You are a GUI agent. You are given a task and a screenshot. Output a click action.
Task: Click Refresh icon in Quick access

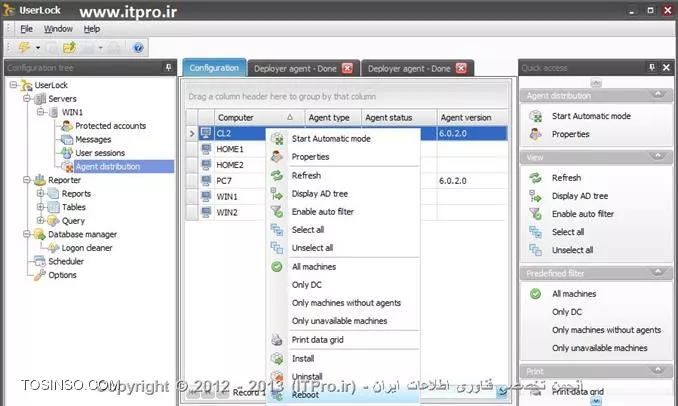(535, 178)
